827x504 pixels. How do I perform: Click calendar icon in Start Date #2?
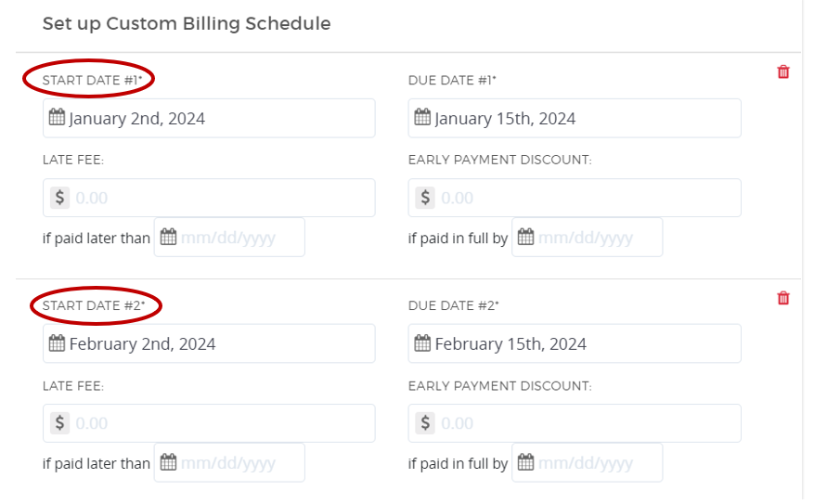point(57,343)
